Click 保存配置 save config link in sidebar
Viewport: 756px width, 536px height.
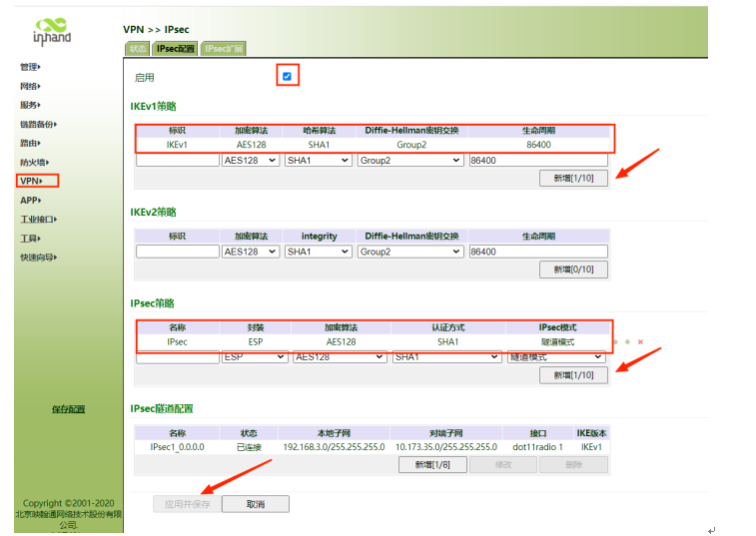68,409
